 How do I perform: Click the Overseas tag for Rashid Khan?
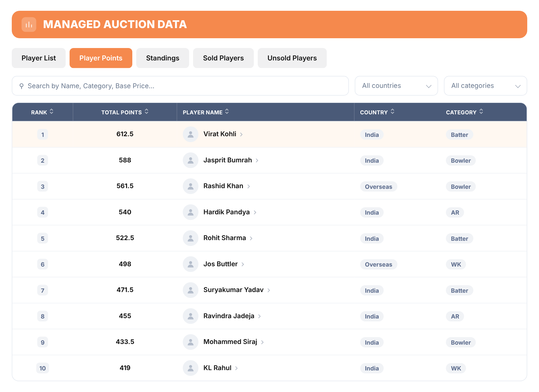379,187
